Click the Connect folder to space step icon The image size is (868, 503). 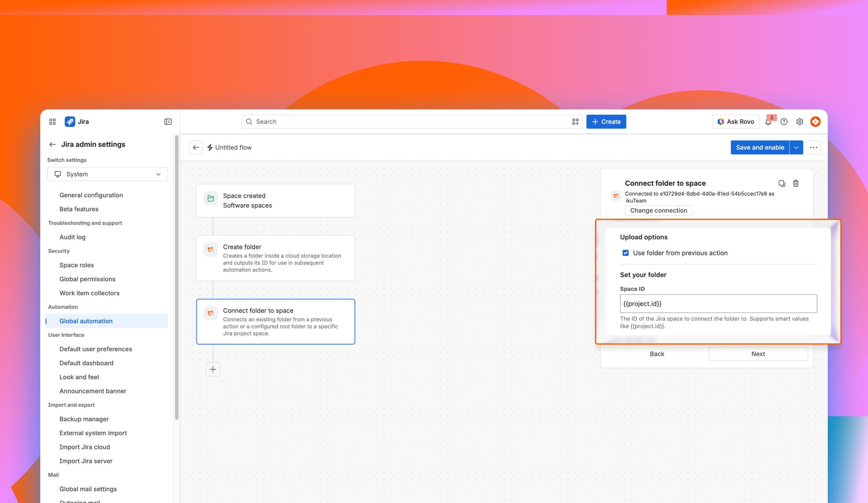pos(210,313)
